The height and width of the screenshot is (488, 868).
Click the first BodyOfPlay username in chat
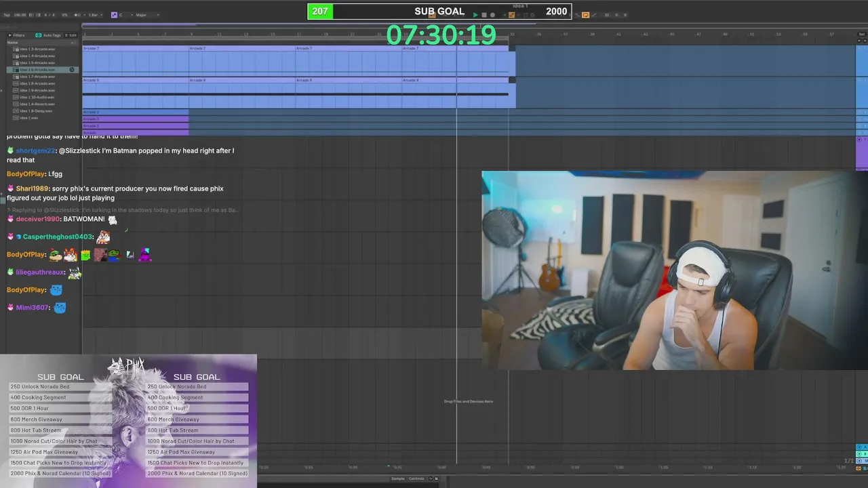[26, 174]
